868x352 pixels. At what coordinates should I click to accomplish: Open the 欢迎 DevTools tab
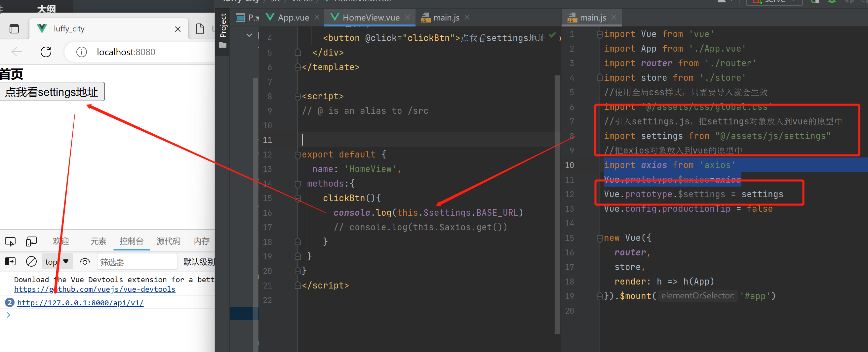61,241
